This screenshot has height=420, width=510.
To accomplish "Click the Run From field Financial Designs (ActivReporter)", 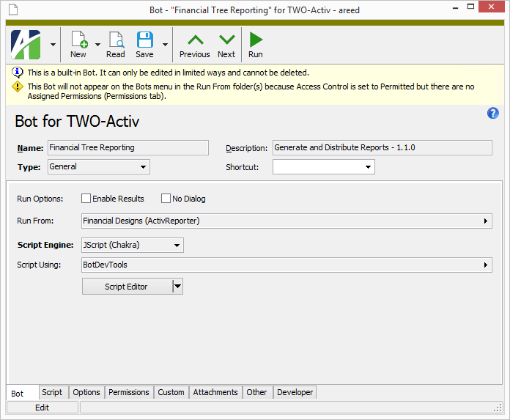I will [287, 221].
